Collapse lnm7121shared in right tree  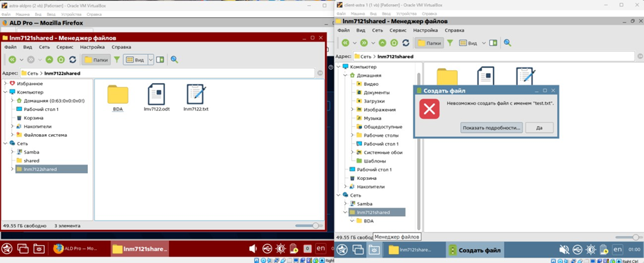(345, 213)
